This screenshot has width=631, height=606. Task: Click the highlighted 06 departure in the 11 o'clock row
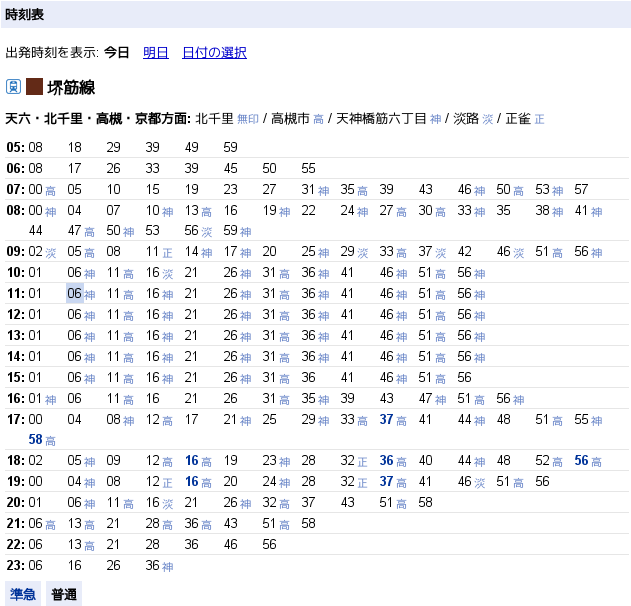[x=75, y=293]
